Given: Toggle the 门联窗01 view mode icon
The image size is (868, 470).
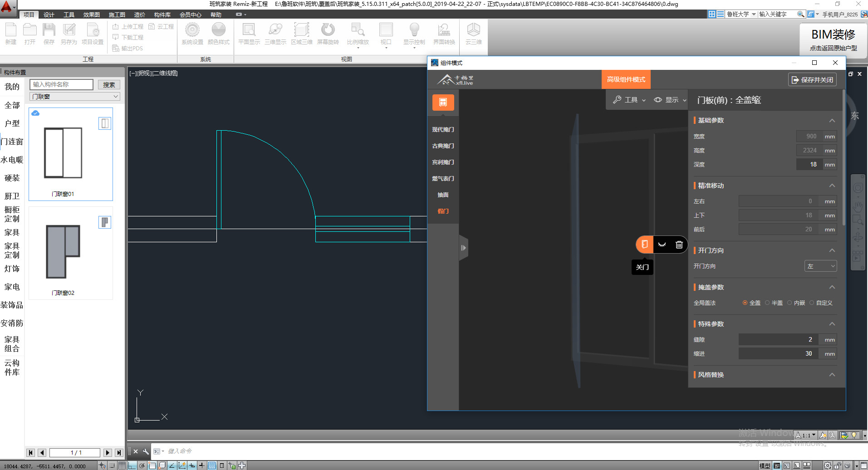Looking at the screenshot, I should [x=105, y=123].
